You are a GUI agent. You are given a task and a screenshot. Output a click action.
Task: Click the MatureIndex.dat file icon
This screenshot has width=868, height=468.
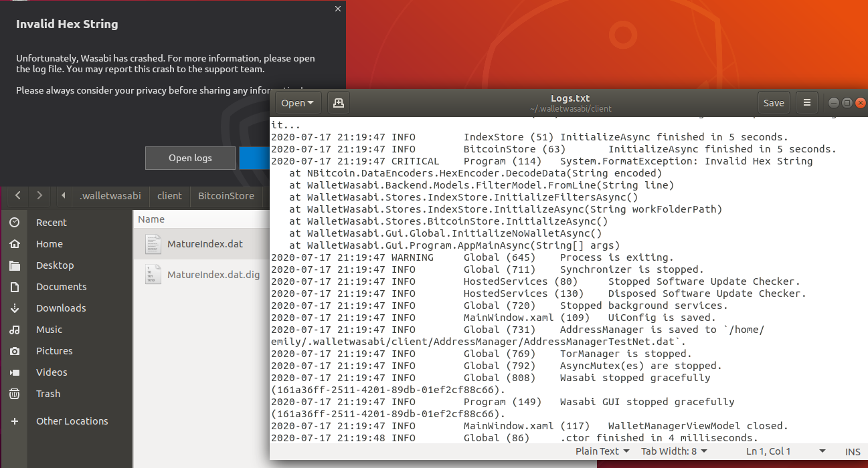pyautogui.click(x=153, y=245)
